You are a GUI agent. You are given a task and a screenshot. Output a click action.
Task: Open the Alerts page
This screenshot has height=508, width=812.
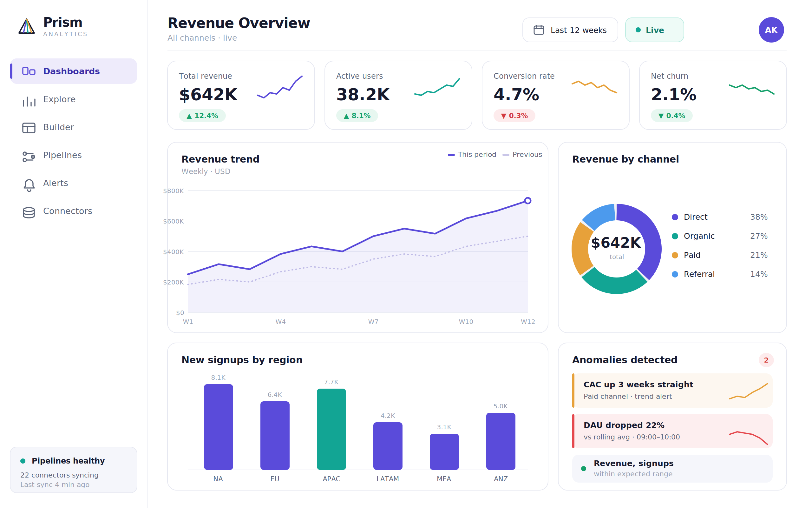pyautogui.click(x=74, y=183)
